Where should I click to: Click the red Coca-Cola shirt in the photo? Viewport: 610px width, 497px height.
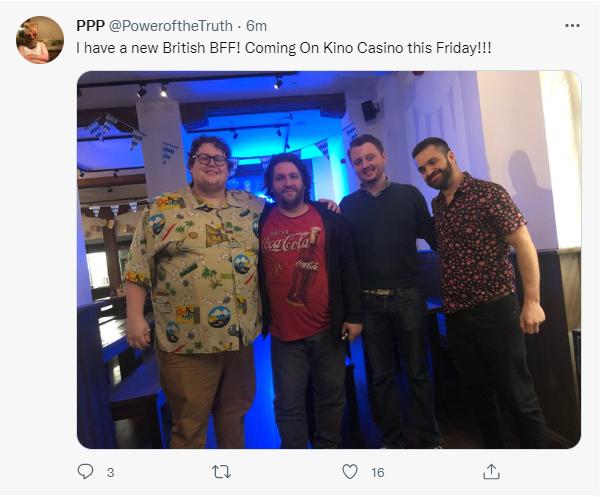pos(296,272)
